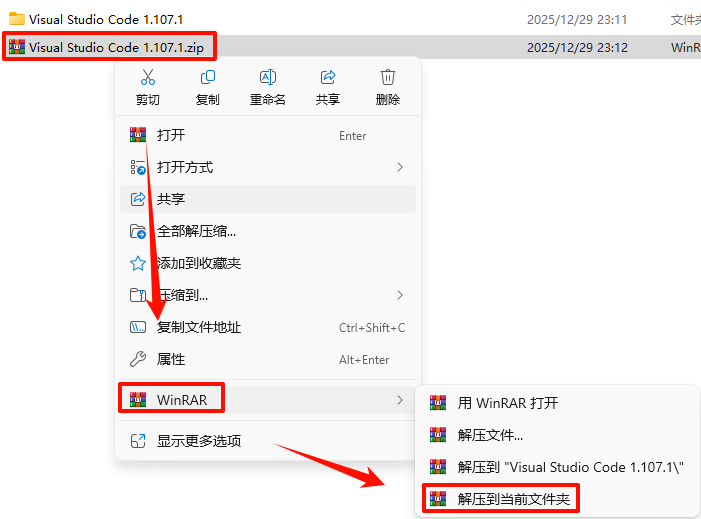The height and width of the screenshot is (519, 701).
Task: Click the Cut (剪切) scissors icon
Action: [148, 77]
